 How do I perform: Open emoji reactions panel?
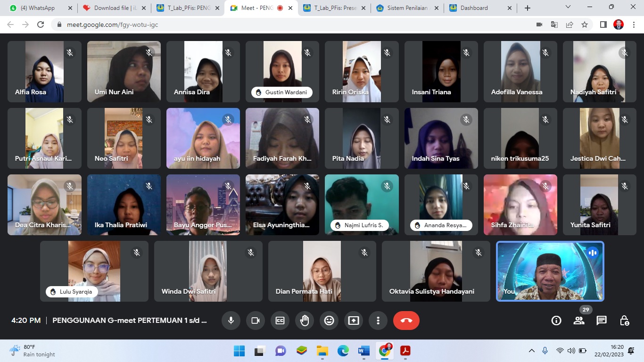tap(329, 321)
